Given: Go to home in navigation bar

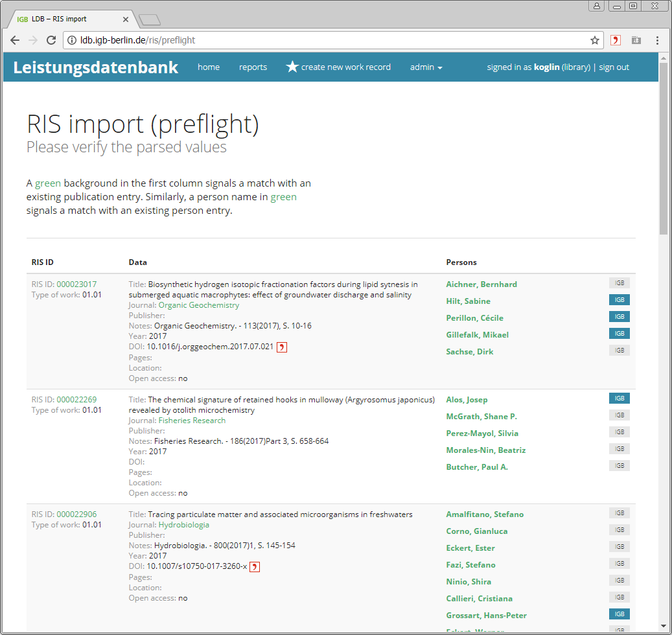Looking at the screenshot, I should point(209,67).
